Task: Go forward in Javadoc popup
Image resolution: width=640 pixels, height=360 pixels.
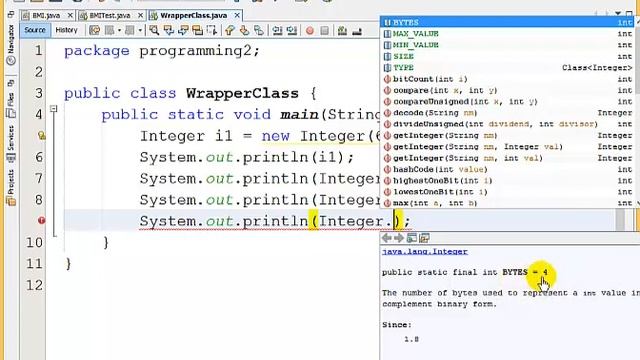Action: [x=399, y=238]
